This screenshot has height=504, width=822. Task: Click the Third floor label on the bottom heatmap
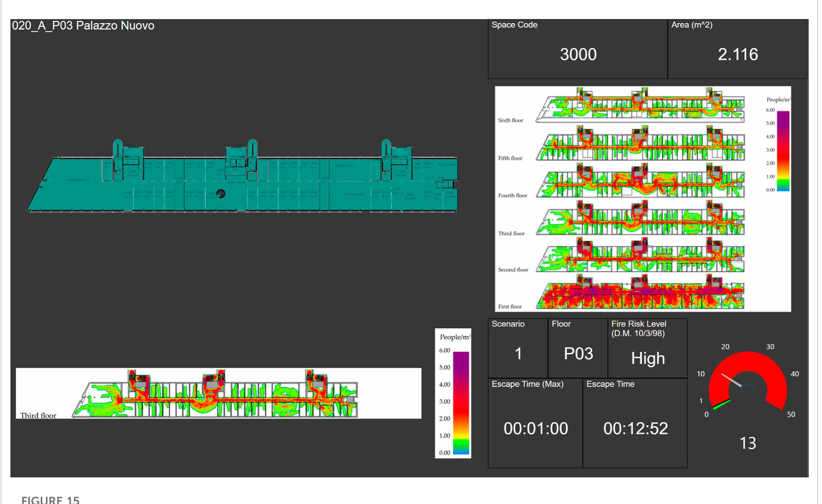point(39,414)
